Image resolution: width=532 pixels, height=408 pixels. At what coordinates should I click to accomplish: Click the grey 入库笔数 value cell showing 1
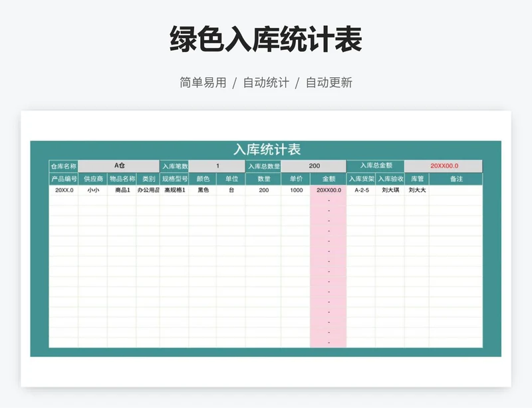point(217,166)
